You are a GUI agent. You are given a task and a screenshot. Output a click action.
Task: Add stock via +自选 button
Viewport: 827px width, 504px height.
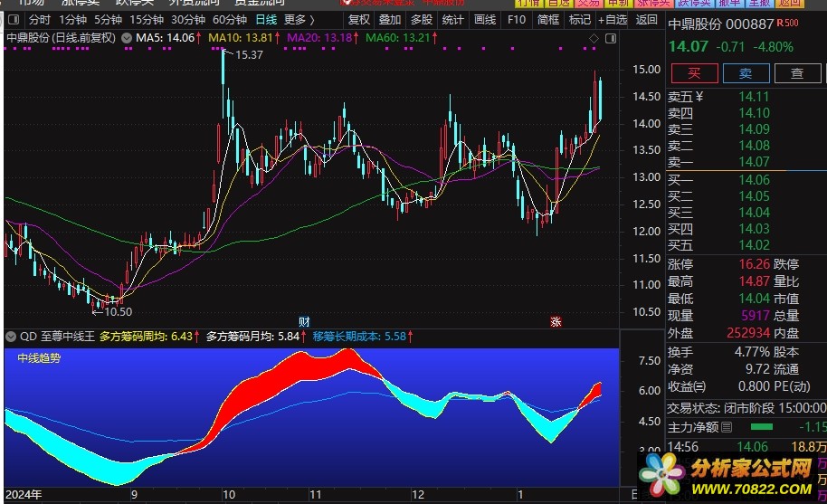coord(613,20)
